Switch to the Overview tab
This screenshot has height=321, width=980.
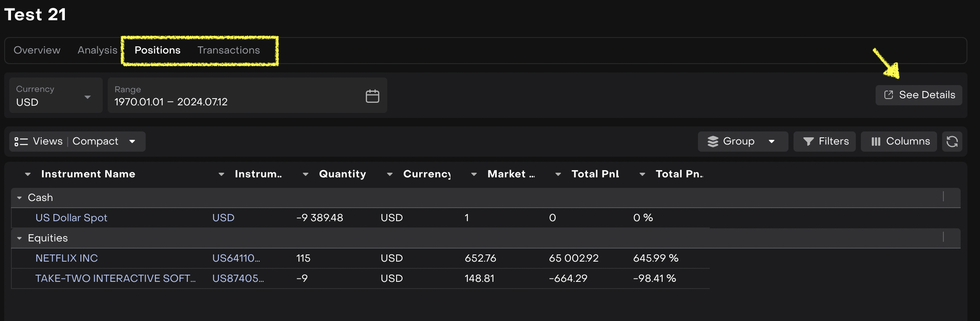coord(37,50)
